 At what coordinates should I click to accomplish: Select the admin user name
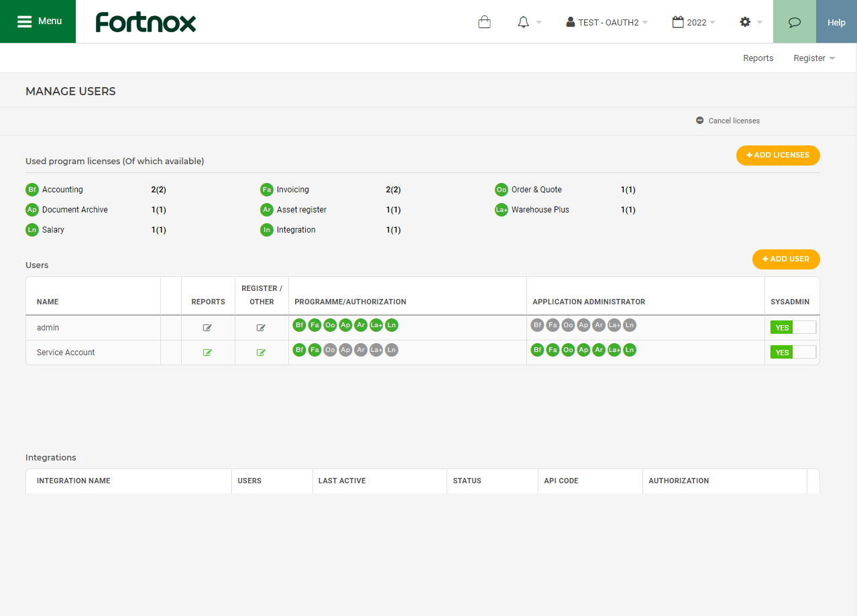[48, 328]
